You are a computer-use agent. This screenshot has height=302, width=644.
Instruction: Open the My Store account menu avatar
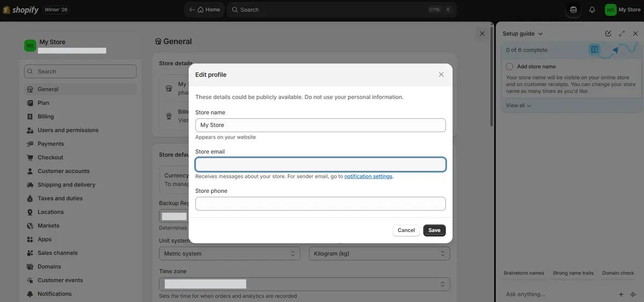tap(611, 10)
